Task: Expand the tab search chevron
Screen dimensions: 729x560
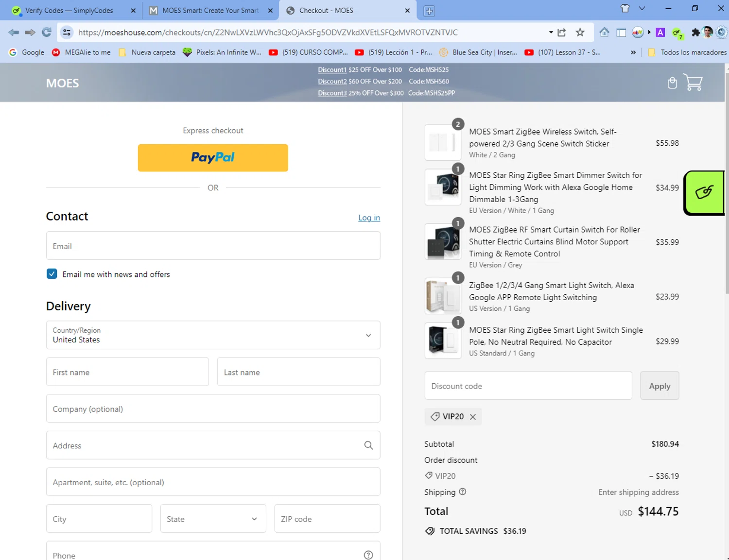Action: (642, 8)
